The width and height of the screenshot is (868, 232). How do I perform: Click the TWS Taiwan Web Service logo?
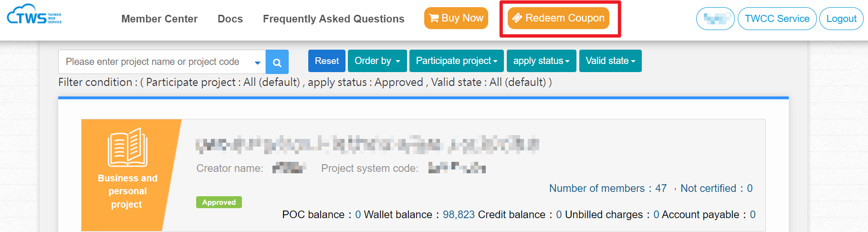(x=34, y=14)
